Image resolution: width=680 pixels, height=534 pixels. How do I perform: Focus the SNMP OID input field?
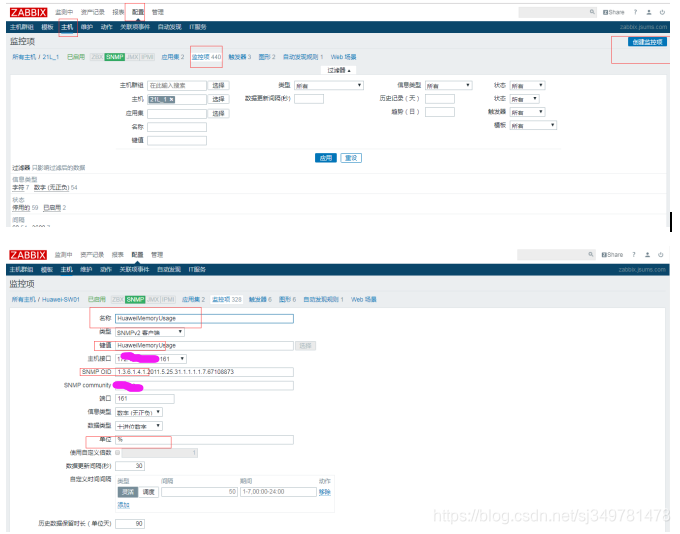[x=204, y=372]
